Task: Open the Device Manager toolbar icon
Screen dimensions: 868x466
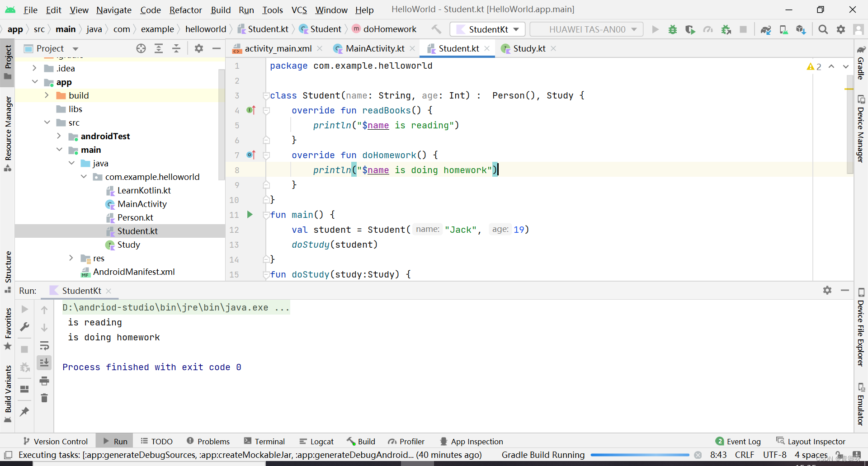Action: point(783,29)
